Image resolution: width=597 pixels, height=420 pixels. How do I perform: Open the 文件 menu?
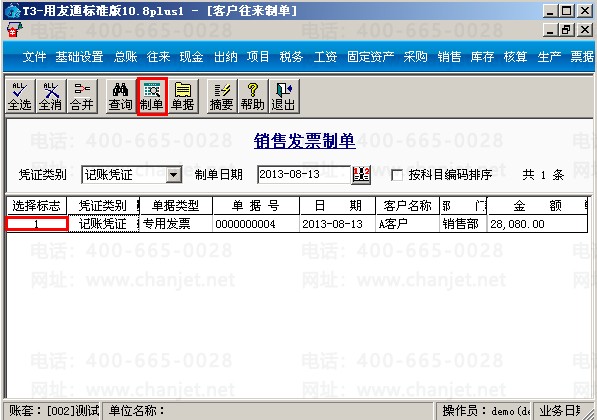(34, 57)
